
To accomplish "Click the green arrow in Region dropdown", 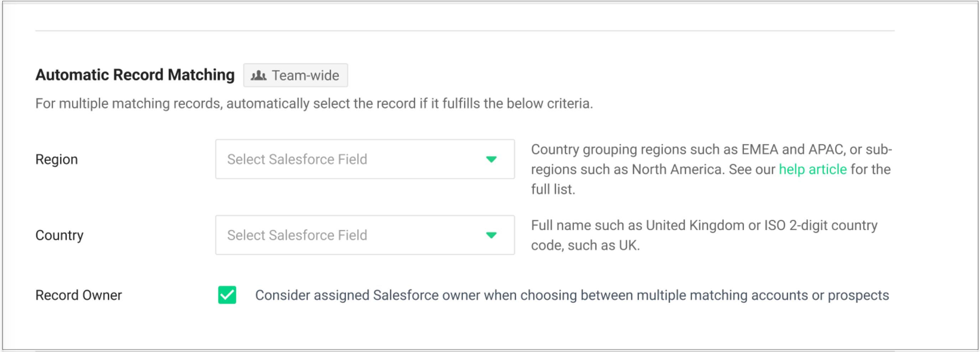I will tap(491, 160).
